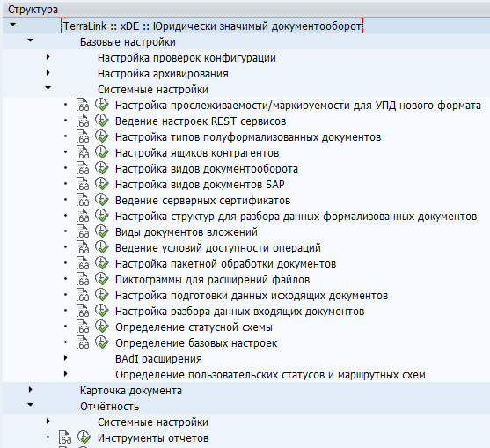
Task: Click text Настройка разбора данных входящих документов
Action: pyautogui.click(x=239, y=312)
